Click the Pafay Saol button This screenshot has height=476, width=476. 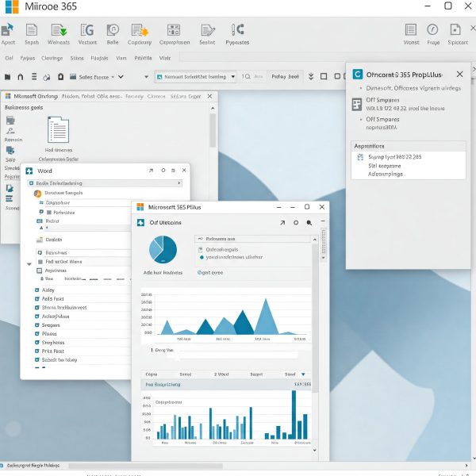pos(285,76)
